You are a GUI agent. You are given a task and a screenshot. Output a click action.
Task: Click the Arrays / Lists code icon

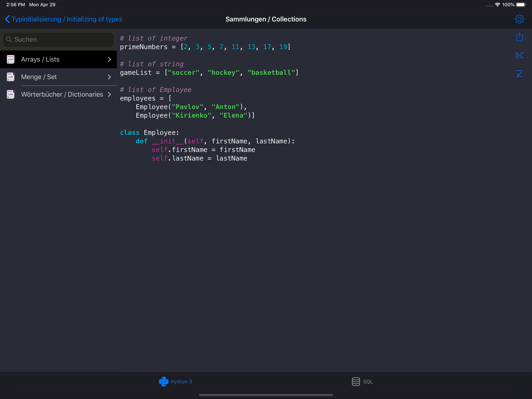pyautogui.click(x=11, y=59)
